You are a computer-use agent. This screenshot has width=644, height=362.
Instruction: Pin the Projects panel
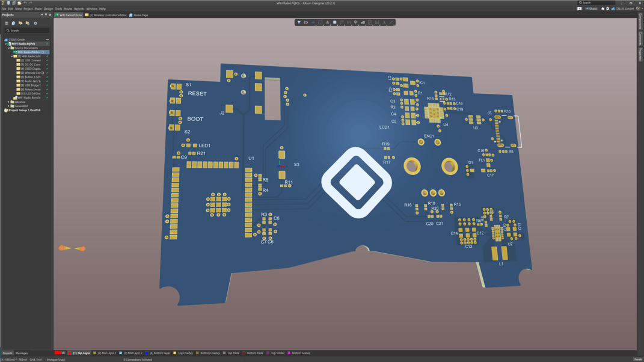[46, 15]
